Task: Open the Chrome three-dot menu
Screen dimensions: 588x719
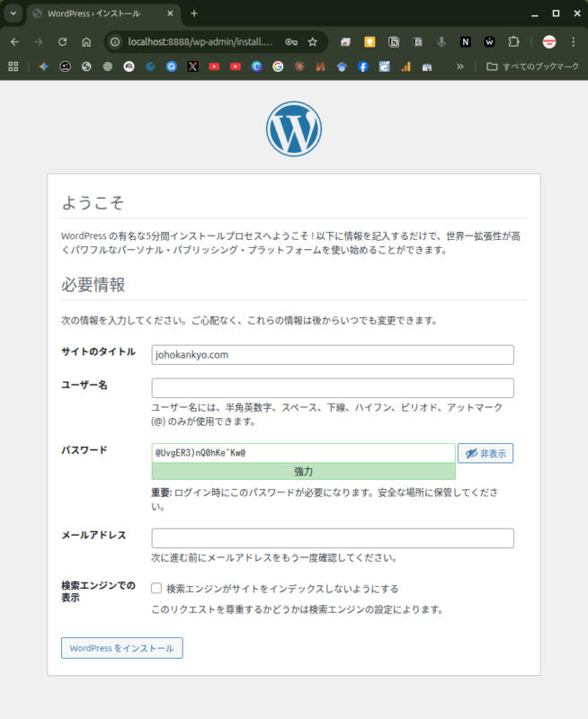Action: click(x=573, y=41)
